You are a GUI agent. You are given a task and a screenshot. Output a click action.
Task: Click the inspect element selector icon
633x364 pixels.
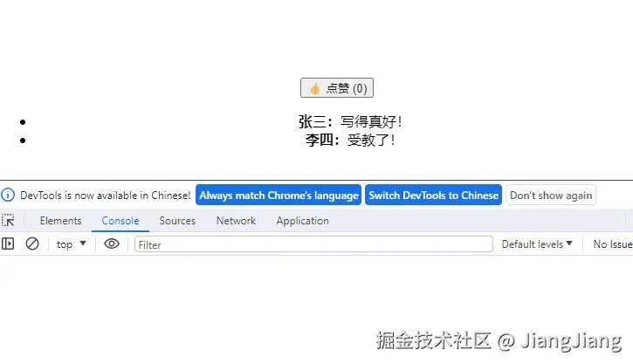[x=8, y=220]
